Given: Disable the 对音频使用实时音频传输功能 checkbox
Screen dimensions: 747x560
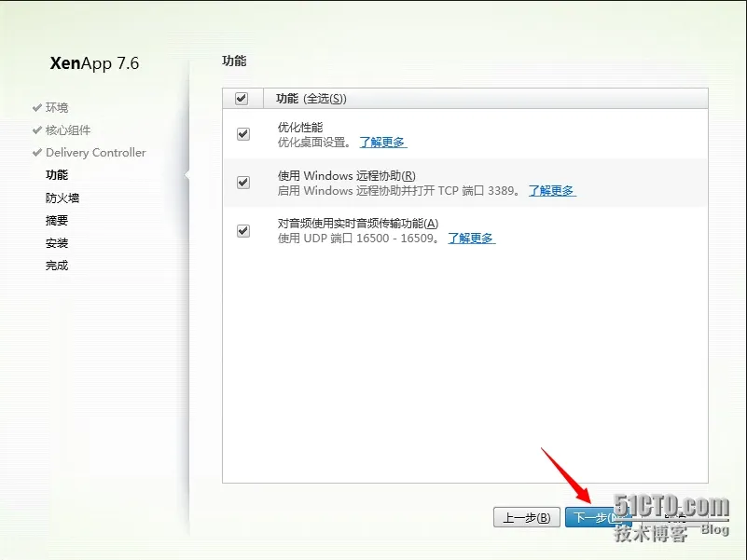Looking at the screenshot, I should 243,231.
